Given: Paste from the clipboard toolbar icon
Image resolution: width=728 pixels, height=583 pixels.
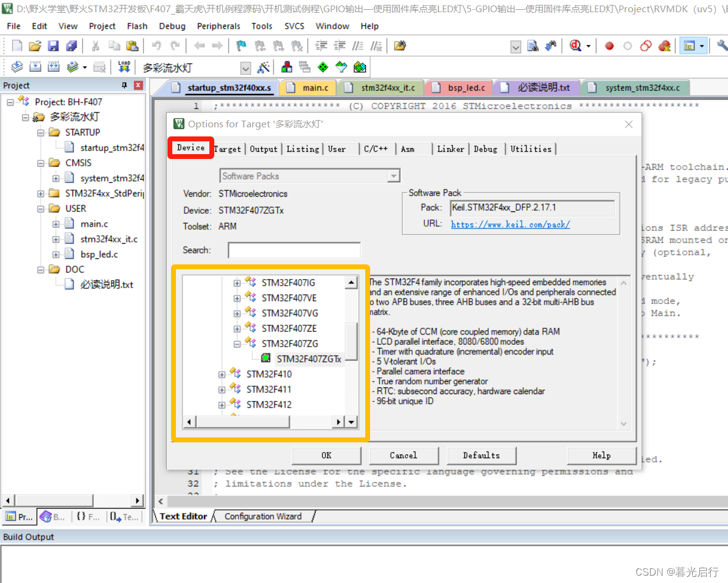Looking at the screenshot, I should 132,46.
